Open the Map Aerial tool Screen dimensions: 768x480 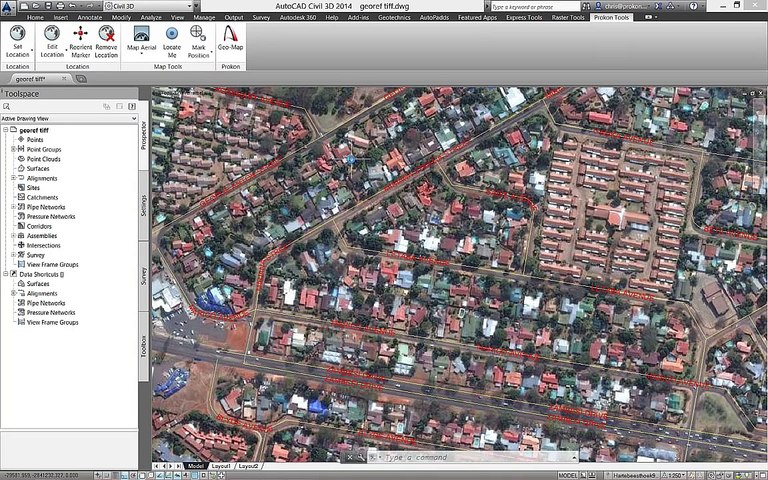(x=141, y=33)
